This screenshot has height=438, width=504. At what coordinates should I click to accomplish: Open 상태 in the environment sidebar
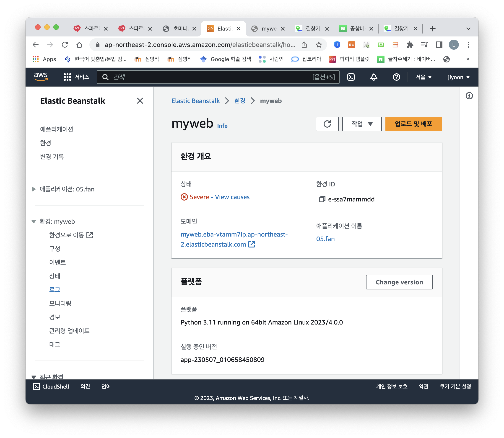point(55,276)
